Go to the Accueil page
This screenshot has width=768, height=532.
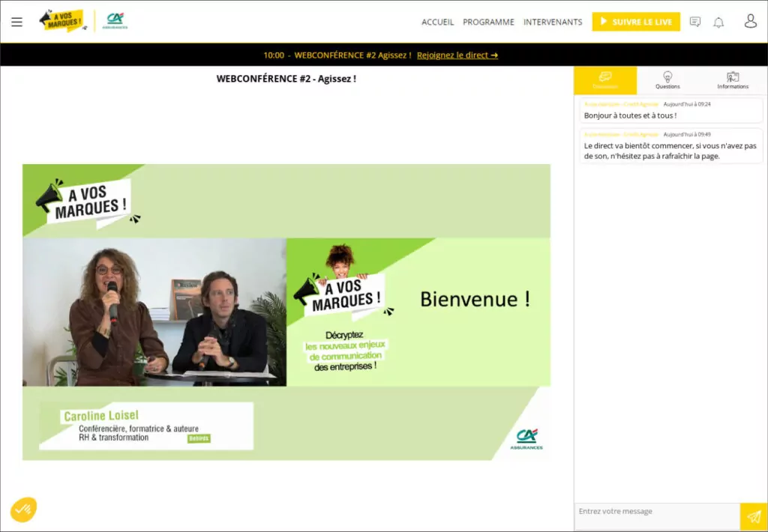coord(437,22)
